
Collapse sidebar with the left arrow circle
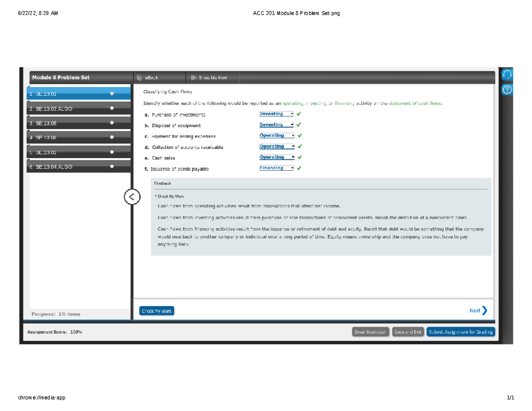(132, 196)
